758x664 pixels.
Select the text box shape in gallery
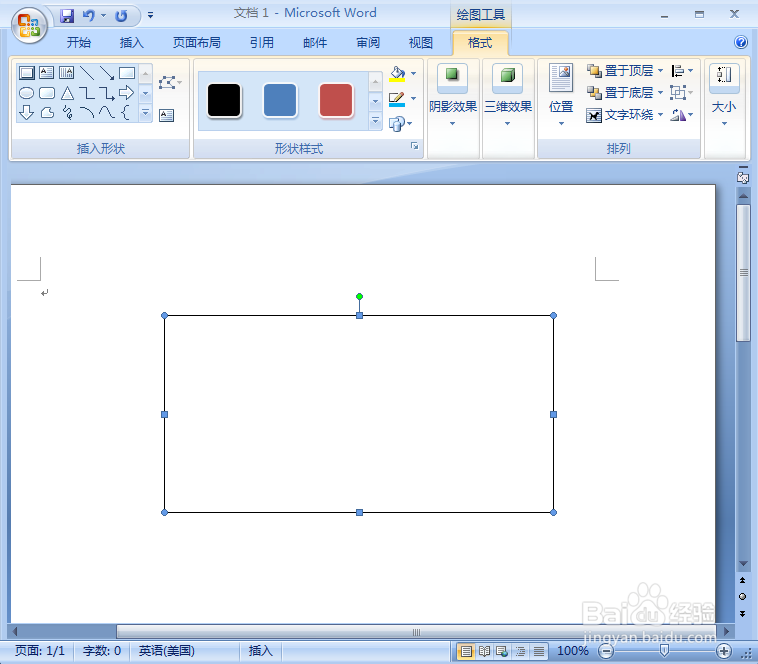46,72
